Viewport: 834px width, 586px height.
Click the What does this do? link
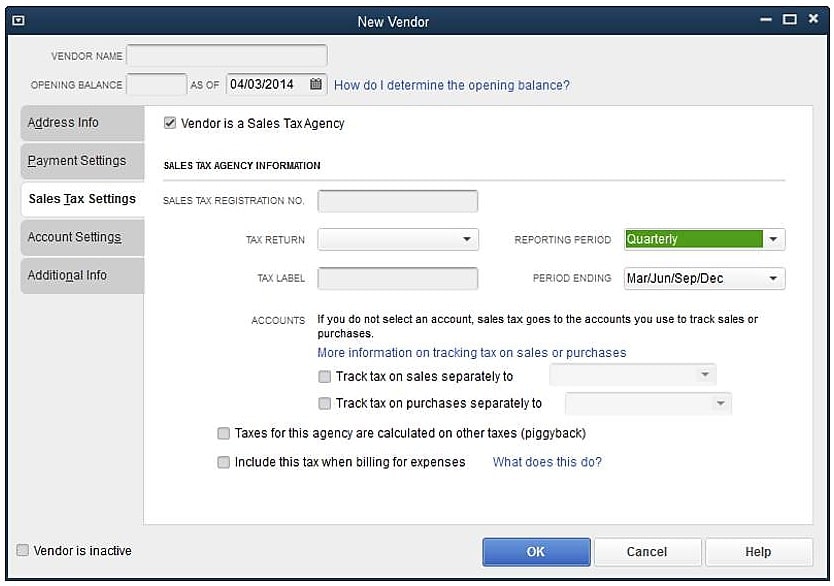547,462
